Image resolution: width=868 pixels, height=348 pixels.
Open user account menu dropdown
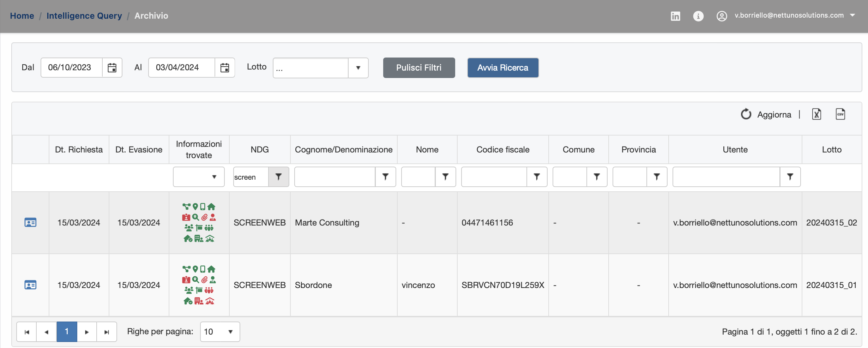(x=852, y=16)
